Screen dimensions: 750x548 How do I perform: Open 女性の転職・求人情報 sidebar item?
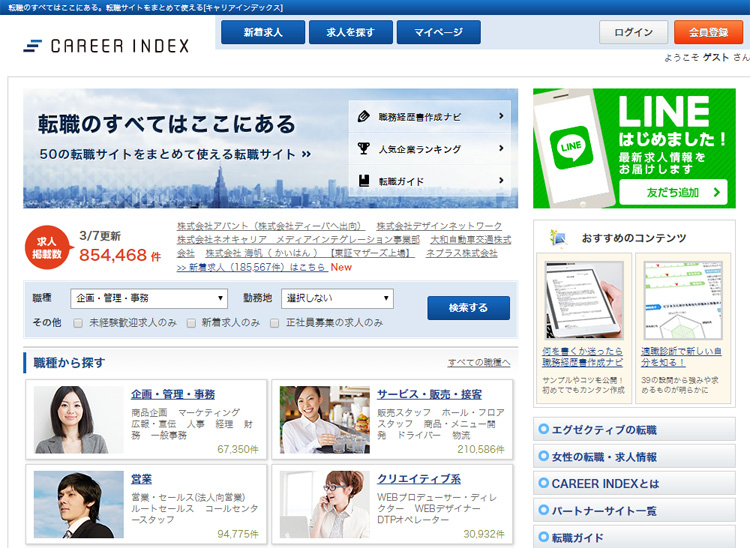pyautogui.click(x=634, y=456)
